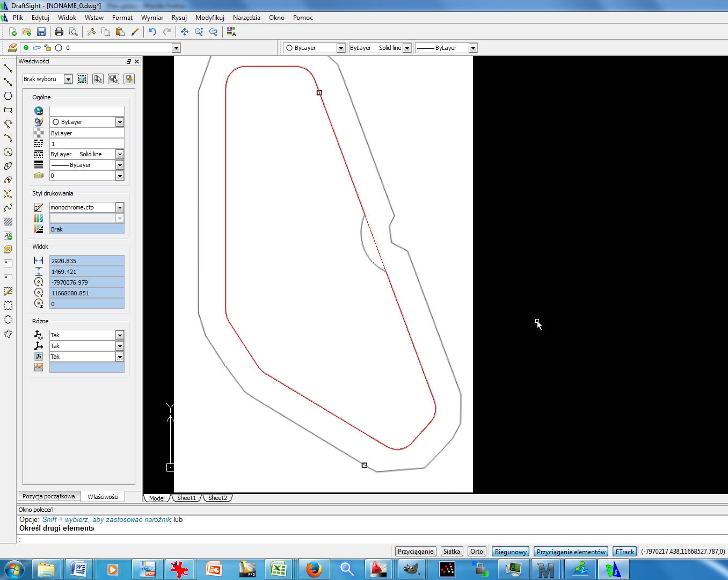Disable ETrack in status bar
The width and height of the screenshot is (728, 580).
click(624, 552)
